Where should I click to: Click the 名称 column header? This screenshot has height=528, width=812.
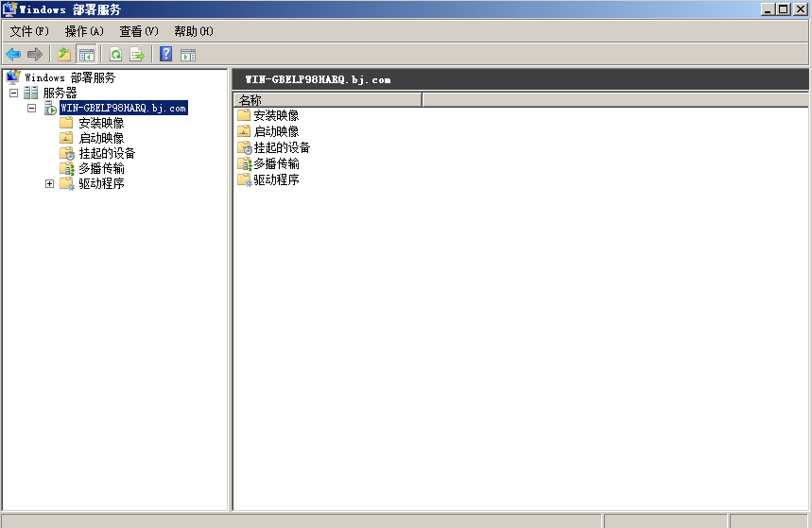point(328,100)
